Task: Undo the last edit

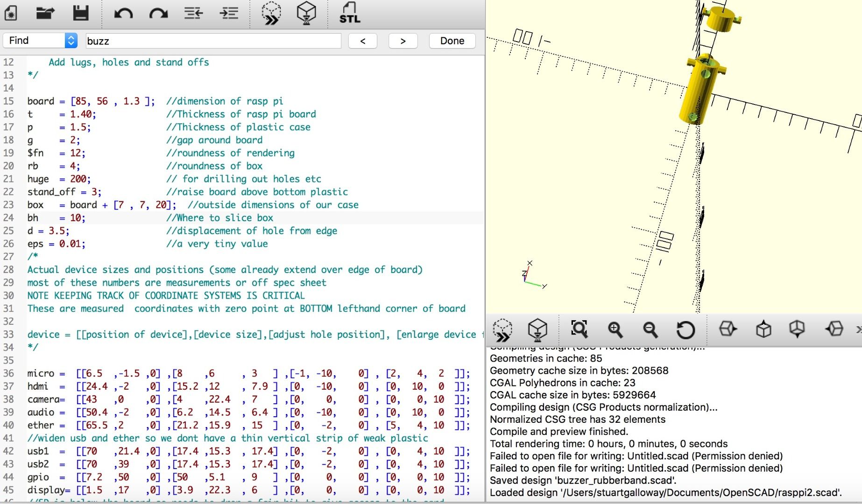Action: pyautogui.click(x=123, y=13)
